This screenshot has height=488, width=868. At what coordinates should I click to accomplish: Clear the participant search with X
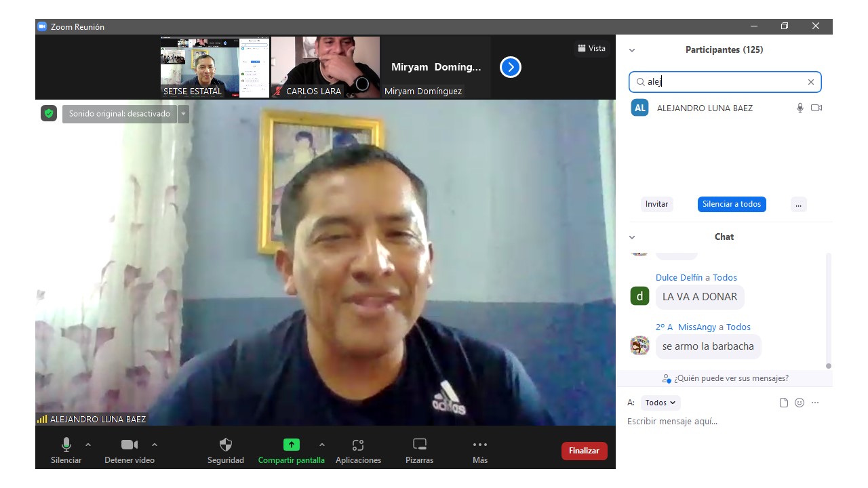[x=810, y=82]
